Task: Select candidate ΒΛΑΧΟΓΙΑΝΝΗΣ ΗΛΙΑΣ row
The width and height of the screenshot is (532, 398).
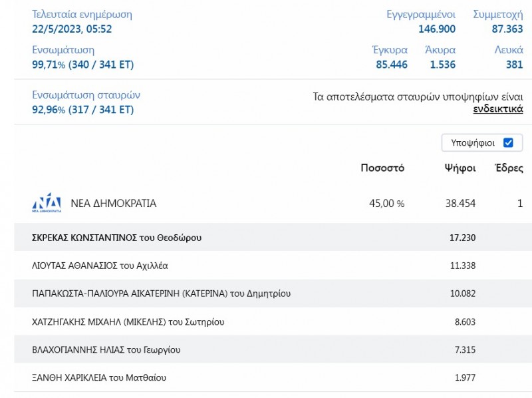Action: [106, 349]
